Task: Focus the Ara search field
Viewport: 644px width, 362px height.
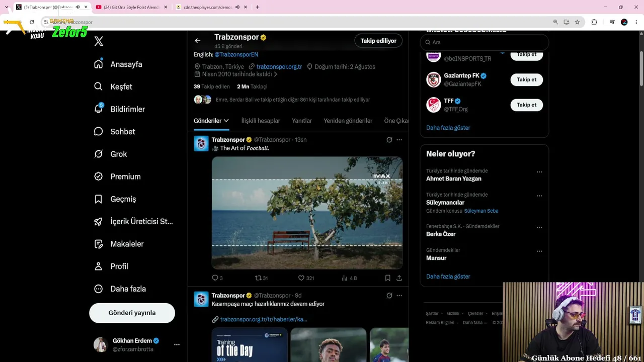Action: point(485,42)
